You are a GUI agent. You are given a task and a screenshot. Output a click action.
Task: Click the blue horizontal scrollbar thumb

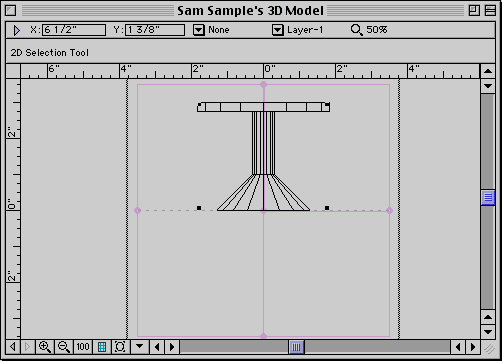tap(296, 347)
